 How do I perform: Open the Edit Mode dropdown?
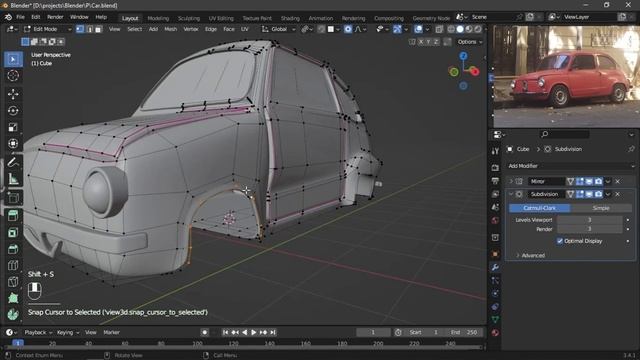coord(47,29)
